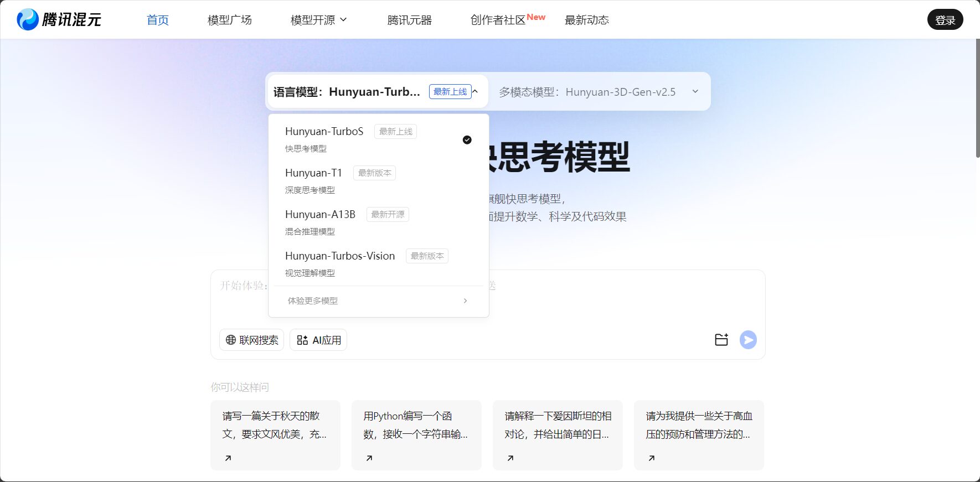Click arrow icon on Python function card
Image resolution: width=980 pixels, height=482 pixels.
coord(369,458)
